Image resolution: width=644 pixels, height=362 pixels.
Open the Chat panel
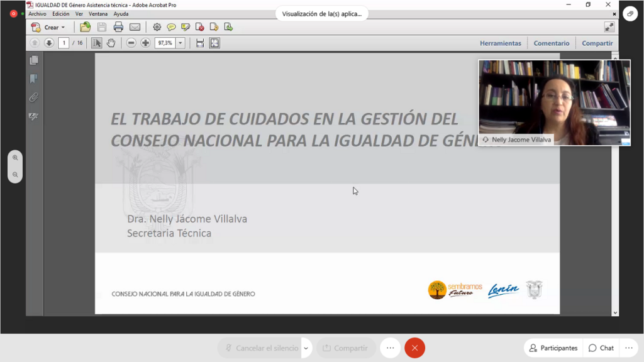point(601,348)
